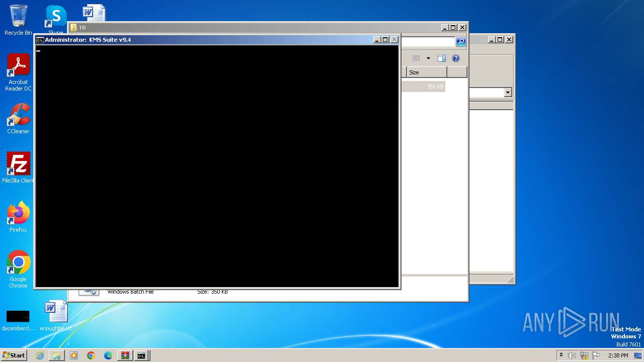Image resolution: width=644 pixels, height=362 pixels.
Task: Click in TR window search box
Action: pos(428,42)
